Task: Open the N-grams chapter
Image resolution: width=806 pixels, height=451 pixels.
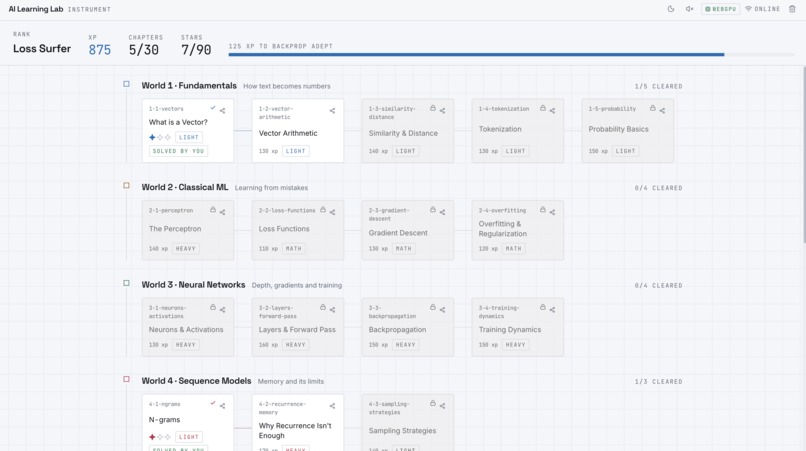Action: [188, 423]
